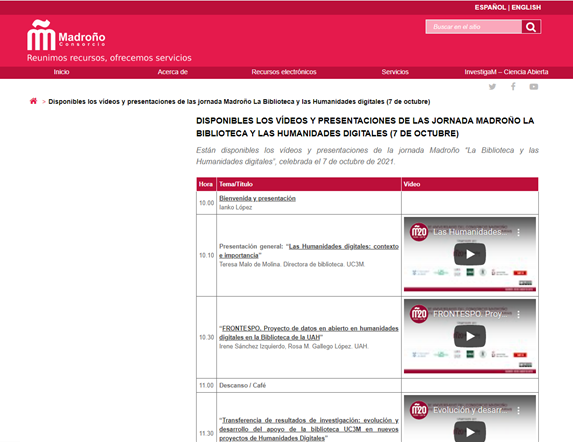This screenshot has width=573, height=442.
Task: Open the FRONTESPO proyecto de datos link
Action: 309,333
